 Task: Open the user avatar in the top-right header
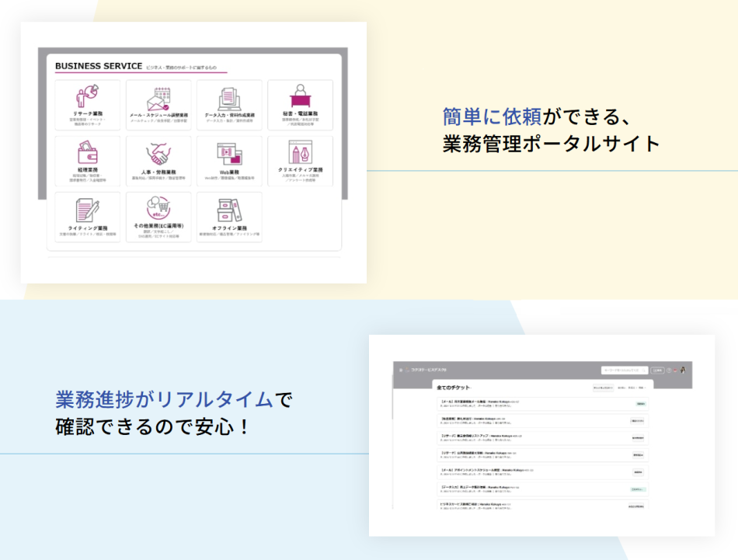684,370
